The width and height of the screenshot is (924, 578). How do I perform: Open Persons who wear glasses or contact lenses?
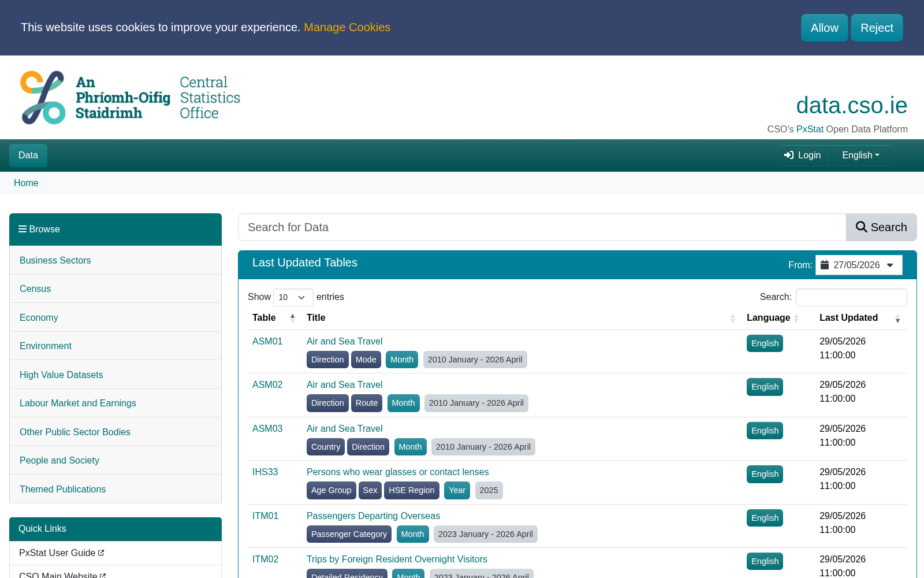tap(398, 472)
